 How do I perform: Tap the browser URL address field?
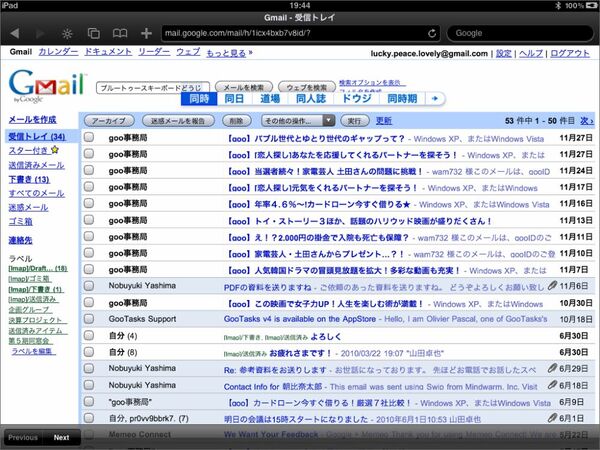coord(301,33)
